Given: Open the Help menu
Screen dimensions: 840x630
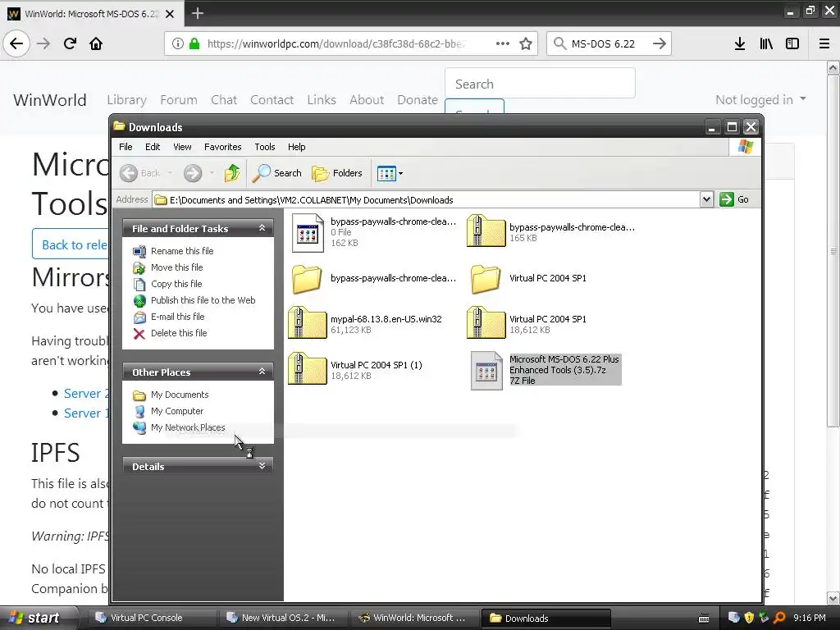Looking at the screenshot, I should click(x=296, y=147).
